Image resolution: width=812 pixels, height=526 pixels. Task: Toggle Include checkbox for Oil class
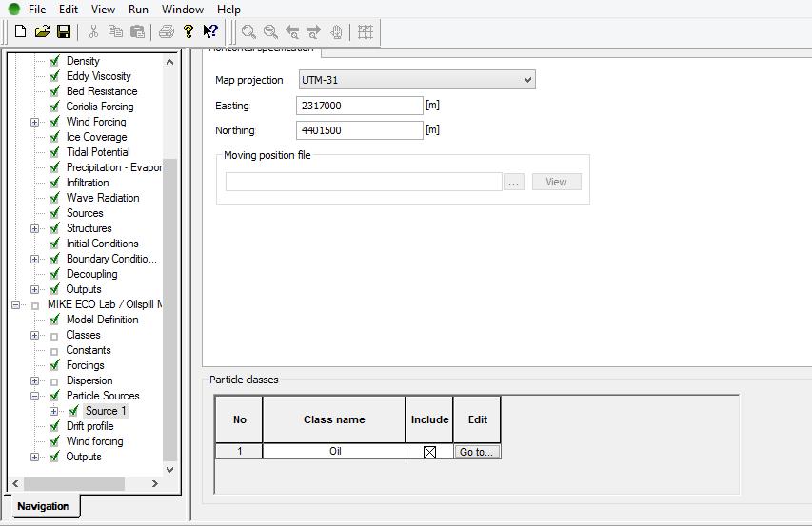coord(429,452)
